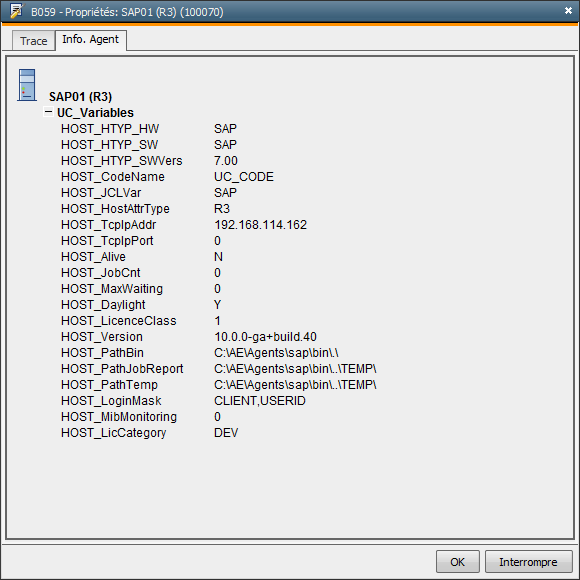Select the HOST_HTYP_HW variable
This screenshot has width=580, height=580.
tap(110, 129)
